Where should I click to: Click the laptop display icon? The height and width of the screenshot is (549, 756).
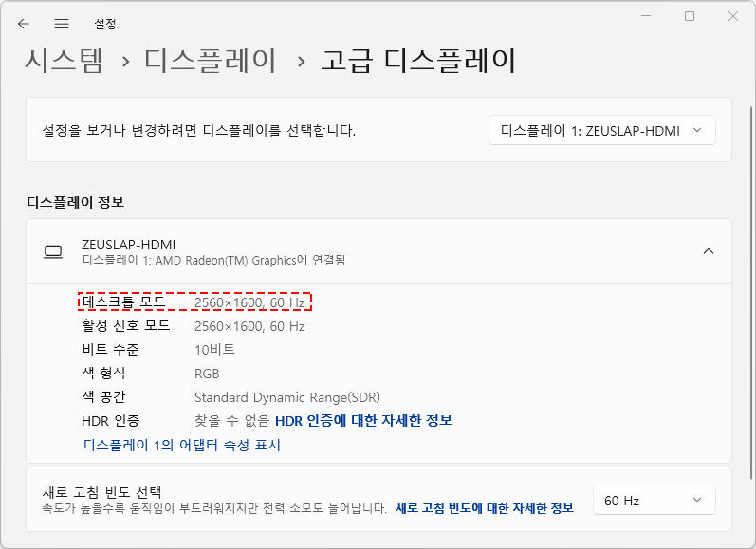pyautogui.click(x=53, y=251)
